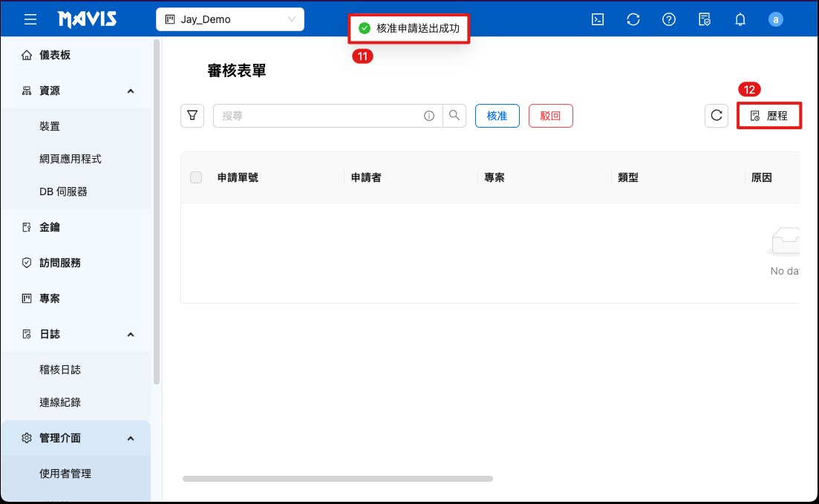Toggle the hamburger sidebar menu
Screen dimensions: 819x504
click(30, 19)
